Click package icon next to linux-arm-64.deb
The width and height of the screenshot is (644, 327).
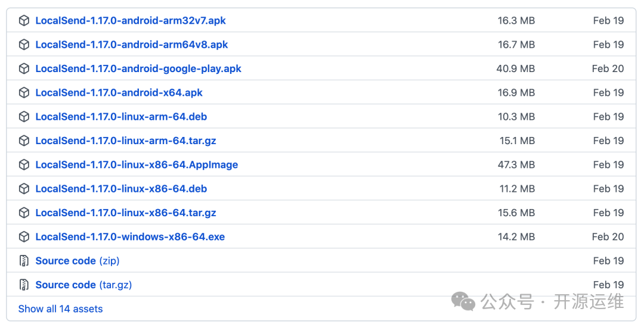pyautogui.click(x=24, y=117)
